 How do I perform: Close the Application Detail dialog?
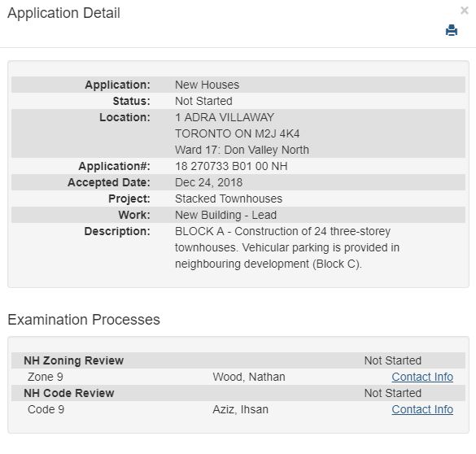coord(464,11)
